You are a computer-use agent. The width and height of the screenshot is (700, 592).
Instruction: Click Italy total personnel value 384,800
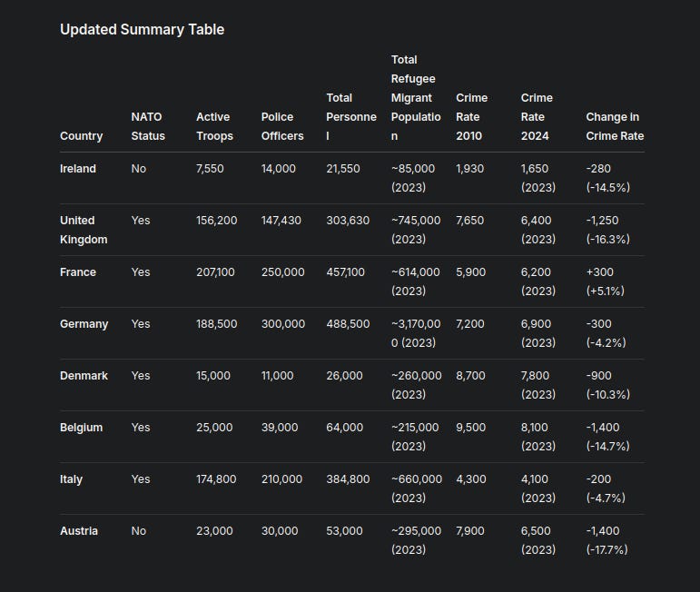click(x=348, y=479)
